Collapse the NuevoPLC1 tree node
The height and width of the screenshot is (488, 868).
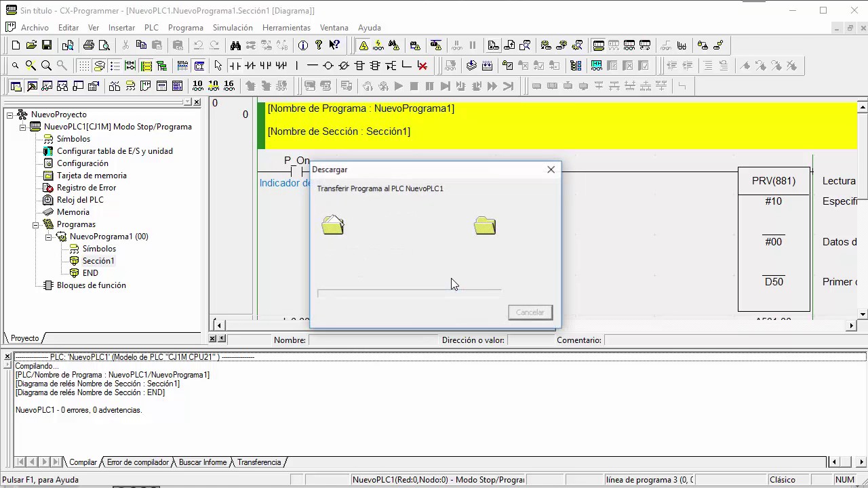tap(23, 127)
